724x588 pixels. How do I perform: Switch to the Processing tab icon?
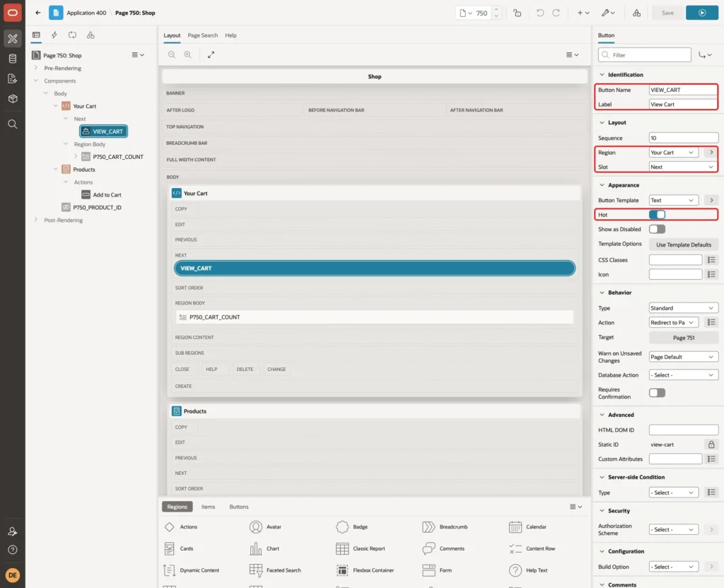[x=72, y=35]
